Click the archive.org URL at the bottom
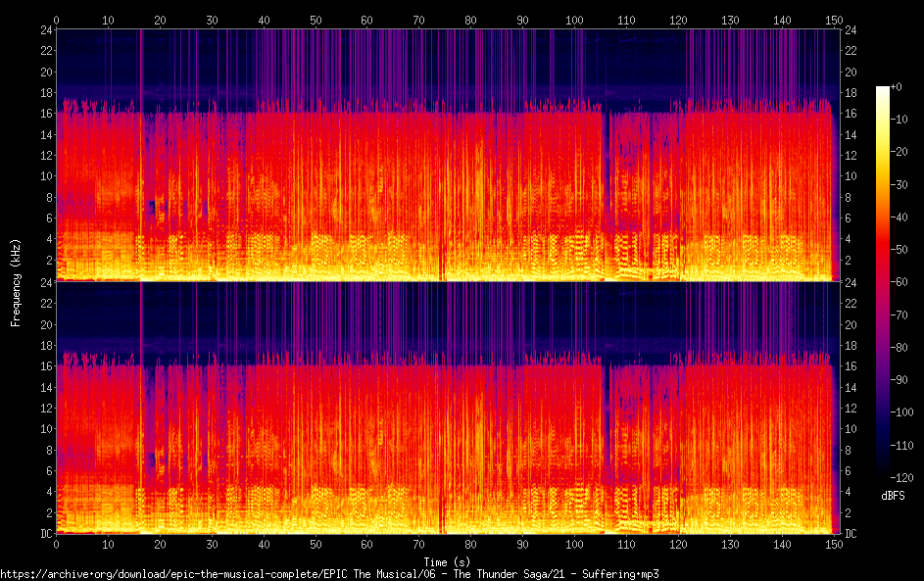 328,574
